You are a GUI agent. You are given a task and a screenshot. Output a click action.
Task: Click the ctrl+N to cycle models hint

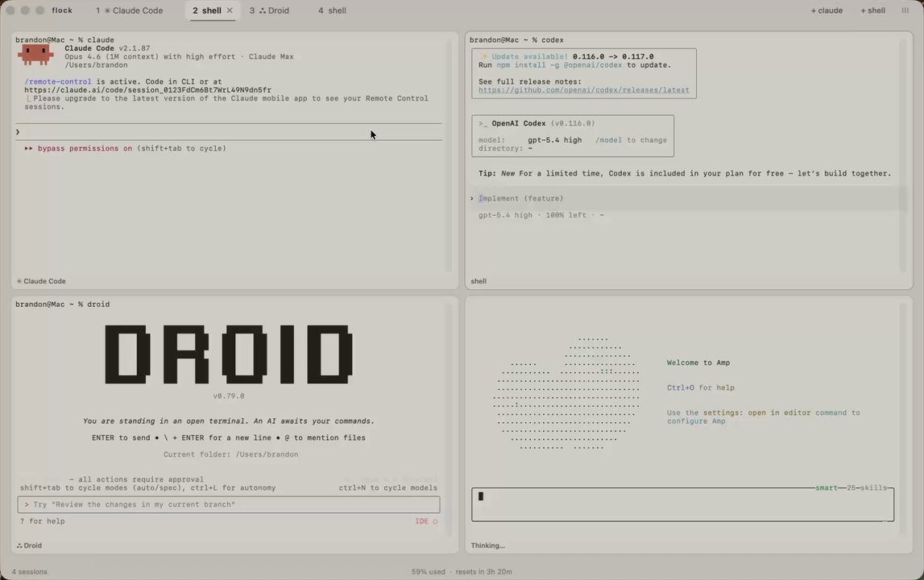(387, 488)
